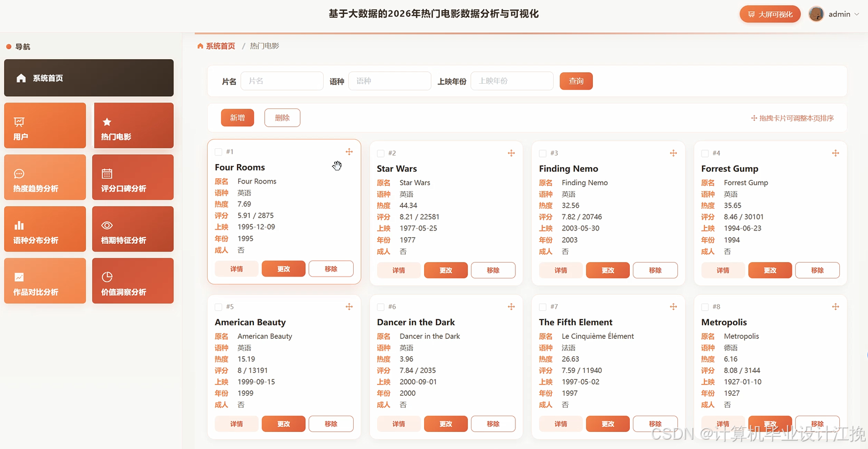This screenshot has width=868, height=449.
Task: Focus the 片名 search field
Action: [282, 81]
